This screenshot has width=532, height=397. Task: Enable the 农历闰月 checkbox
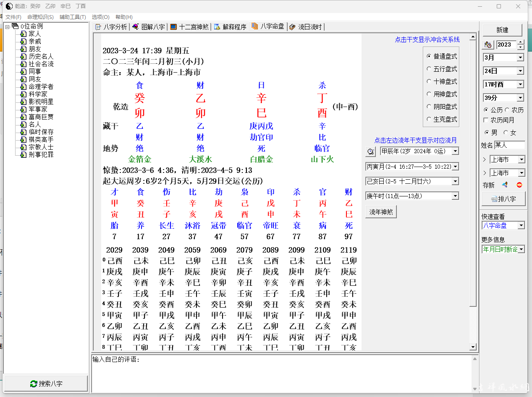pos(486,120)
